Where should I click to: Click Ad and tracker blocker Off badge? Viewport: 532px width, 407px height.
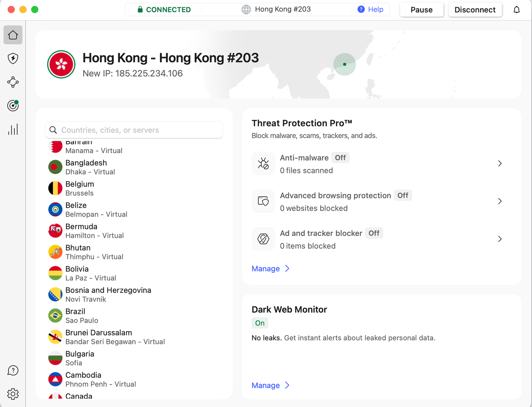pyautogui.click(x=374, y=233)
